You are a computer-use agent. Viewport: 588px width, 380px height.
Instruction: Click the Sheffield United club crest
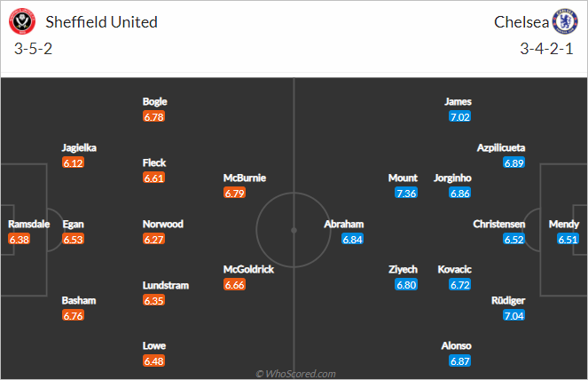(22, 21)
